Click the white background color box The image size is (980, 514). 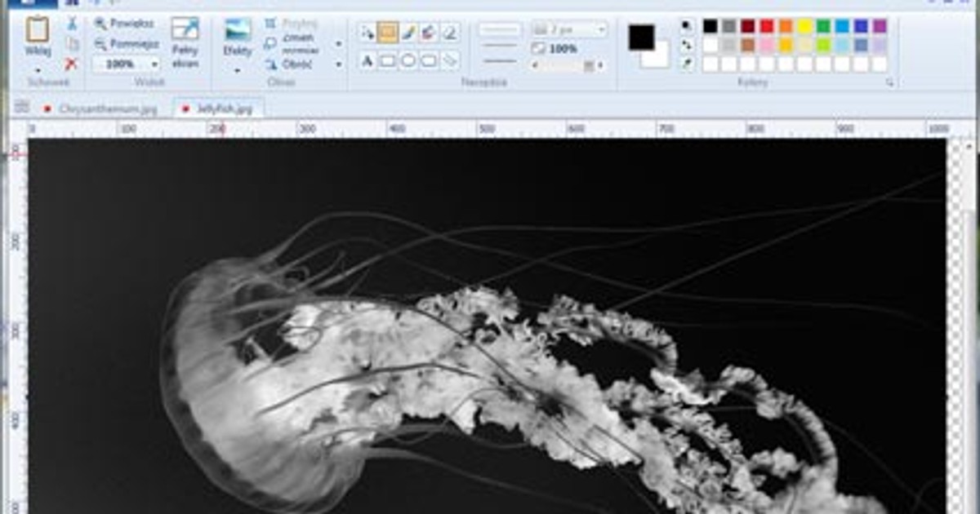pyautogui.click(x=657, y=56)
